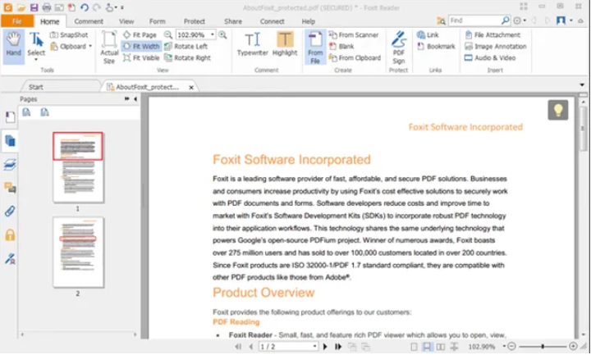
Task: Activate the Highlight tool
Action: click(285, 44)
